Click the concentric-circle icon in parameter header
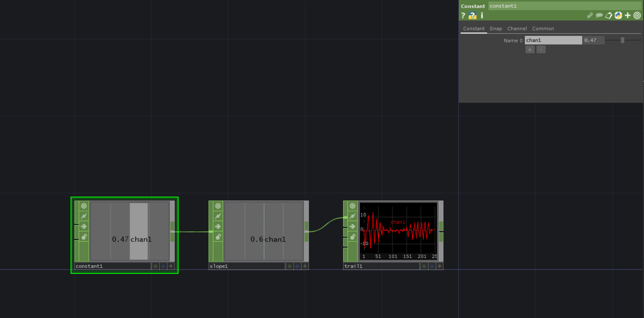644x318 pixels. (x=637, y=15)
